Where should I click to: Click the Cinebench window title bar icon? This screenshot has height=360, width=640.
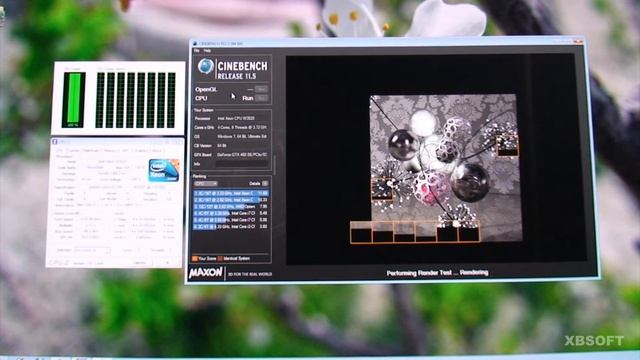point(195,43)
